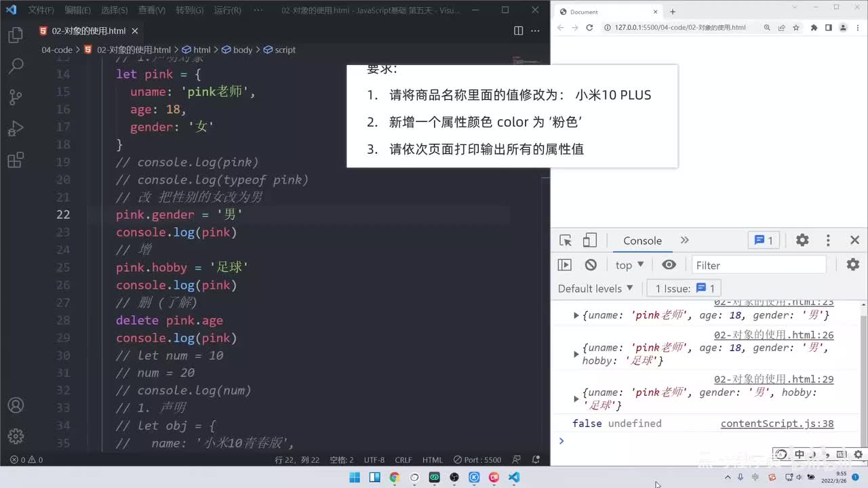Open the Run and Debug view
Screen dimensions: 868x488
coord(16,128)
